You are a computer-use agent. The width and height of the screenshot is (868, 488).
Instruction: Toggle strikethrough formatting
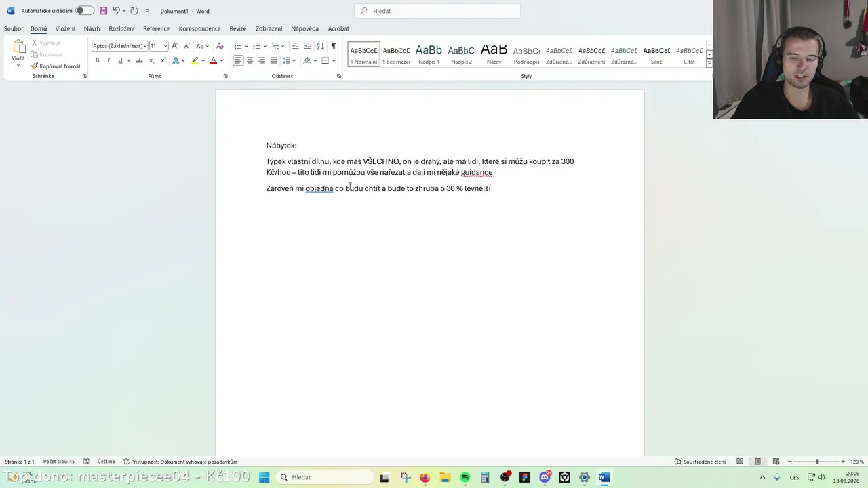tap(139, 60)
